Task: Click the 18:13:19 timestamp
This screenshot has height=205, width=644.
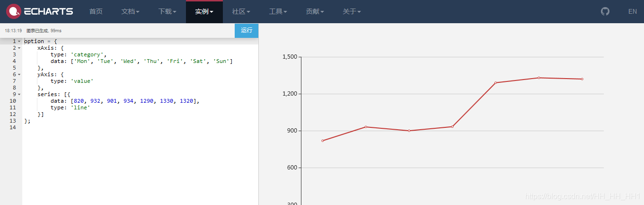Action: pyautogui.click(x=13, y=31)
